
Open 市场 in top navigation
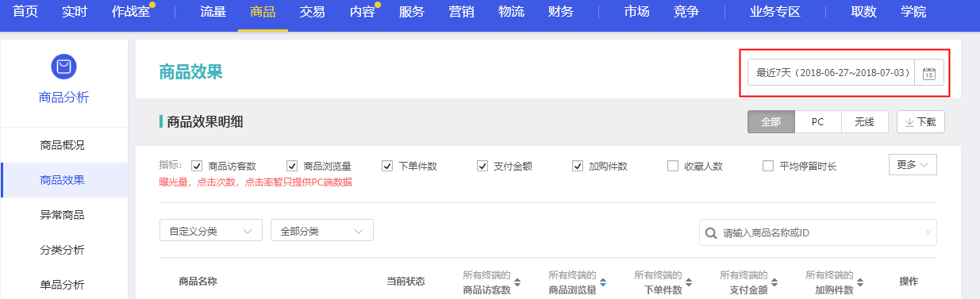pyautogui.click(x=636, y=12)
